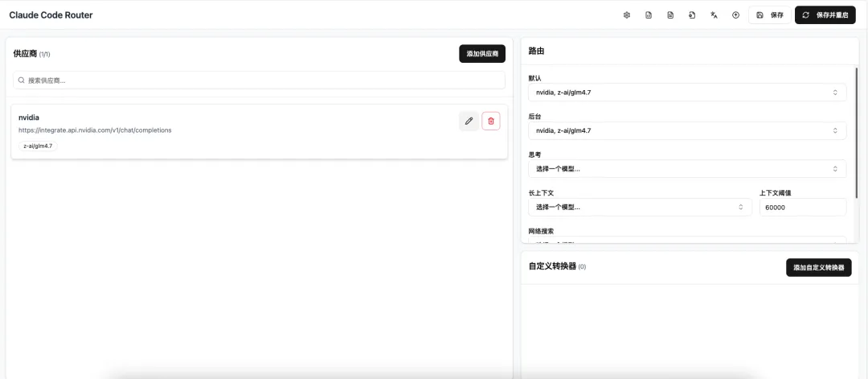Viewport: 868px width, 379px height.
Task: Click the 保存并重启 button
Action: 825,15
